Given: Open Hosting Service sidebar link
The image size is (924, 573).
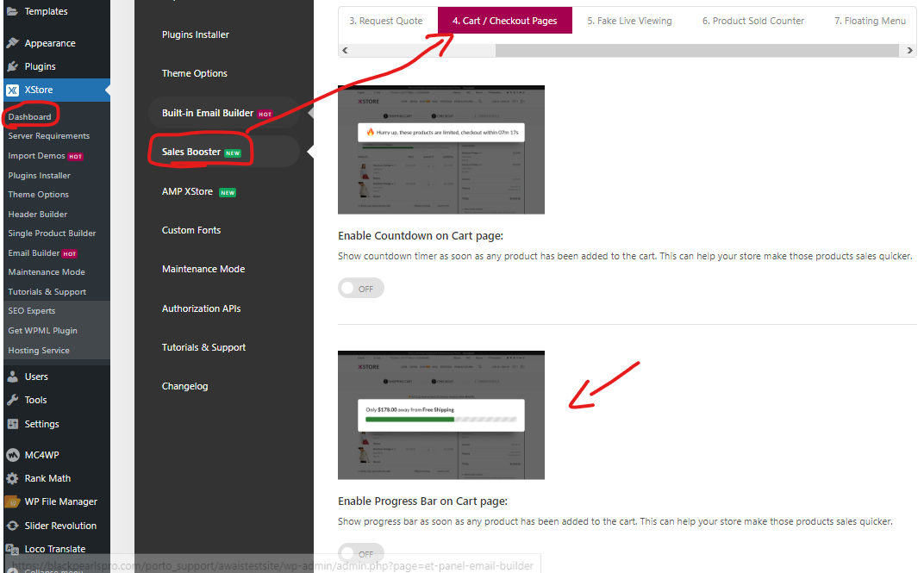Looking at the screenshot, I should (39, 351).
